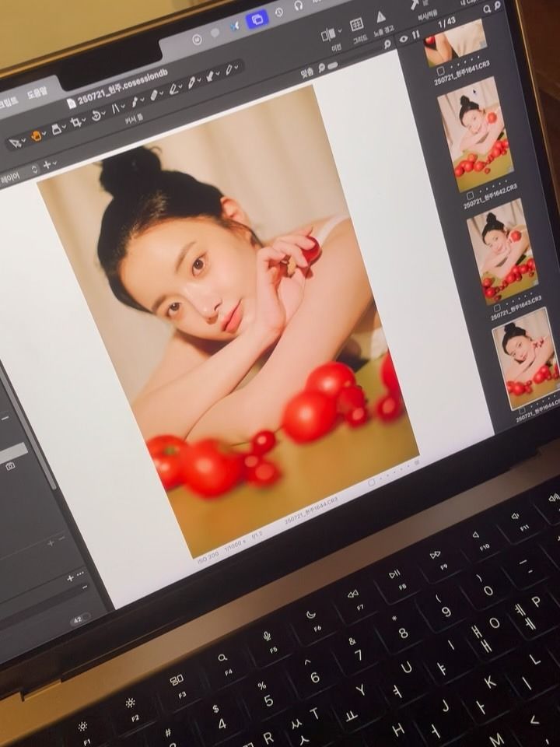Open dropdown arrow beside the add layer plus
The height and width of the screenshot is (747, 560).
coord(54,163)
